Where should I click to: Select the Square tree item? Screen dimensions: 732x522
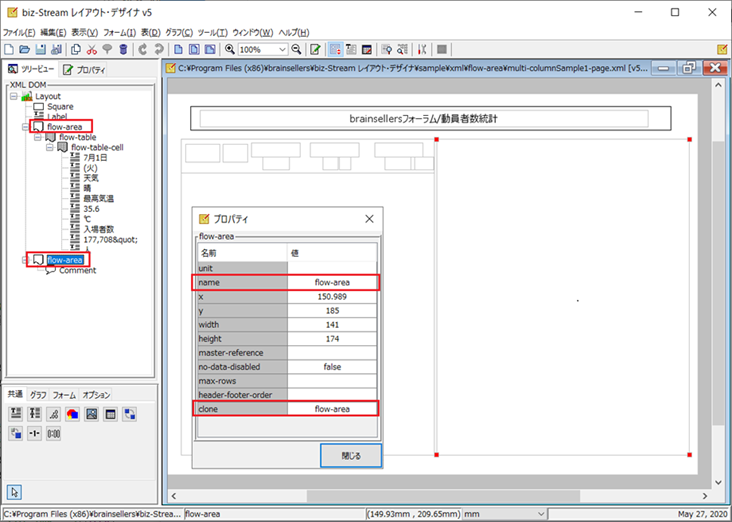pos(60,106)
